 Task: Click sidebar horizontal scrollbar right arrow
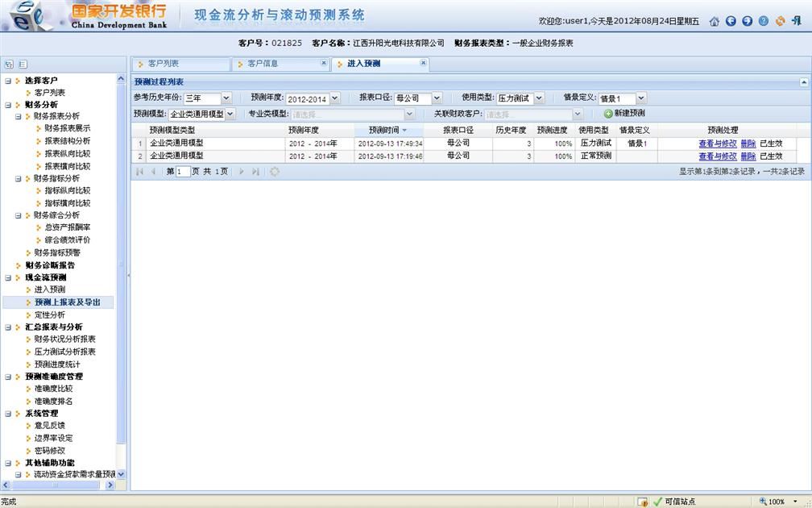(x=110, y=485)
